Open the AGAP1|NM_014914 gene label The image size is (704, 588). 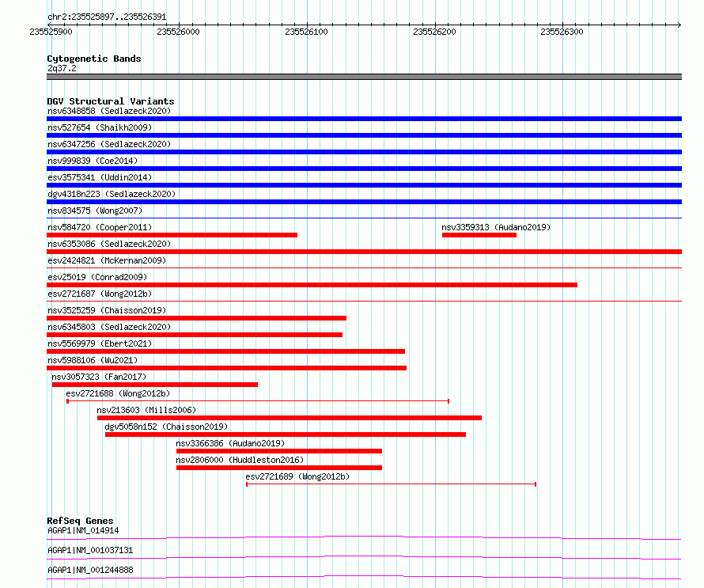point(83,530)
